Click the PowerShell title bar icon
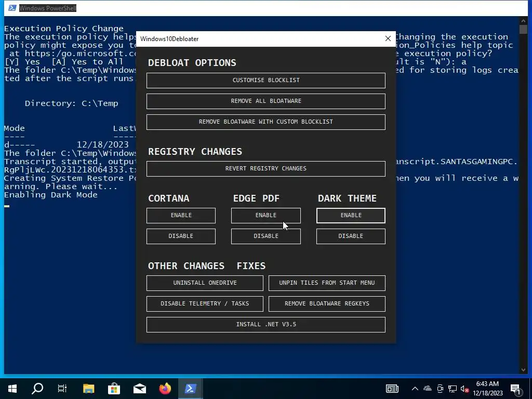 point(12,8)
